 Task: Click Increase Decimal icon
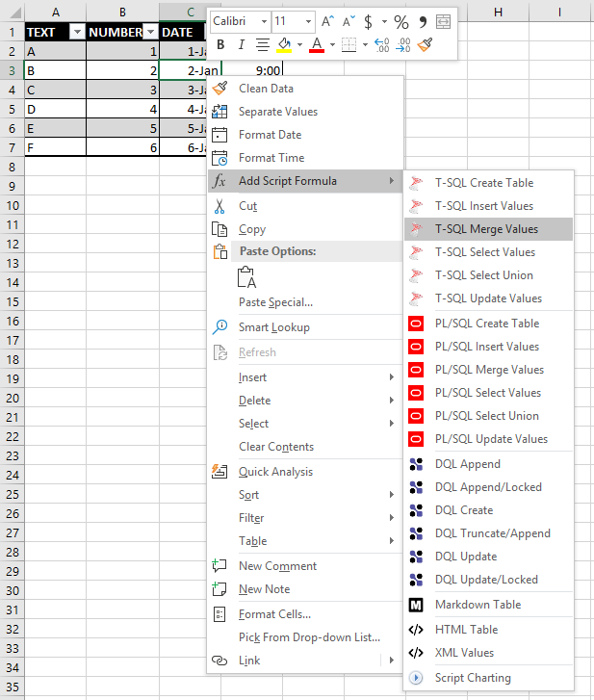381,44
